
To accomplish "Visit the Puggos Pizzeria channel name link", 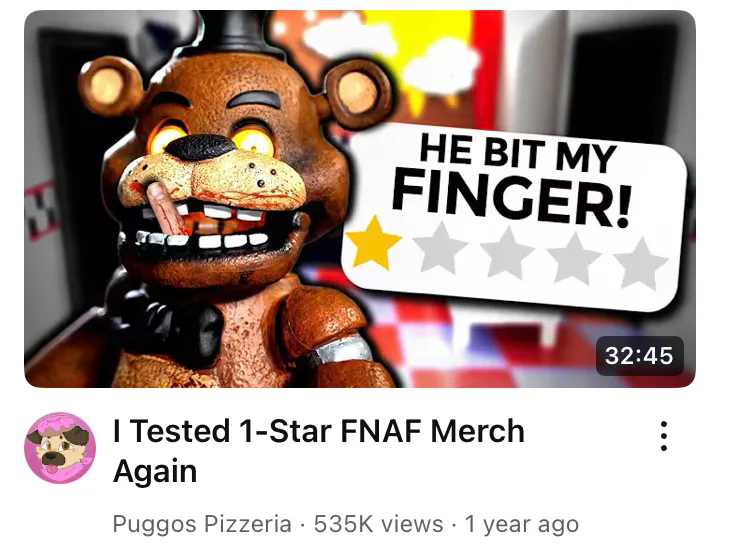I will [x=202, y=524].
